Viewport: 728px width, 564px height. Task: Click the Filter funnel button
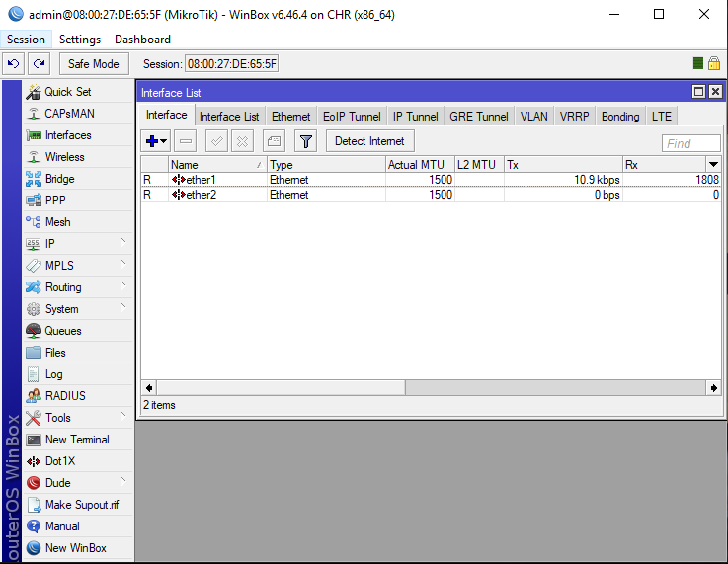(x=305, y=141)
